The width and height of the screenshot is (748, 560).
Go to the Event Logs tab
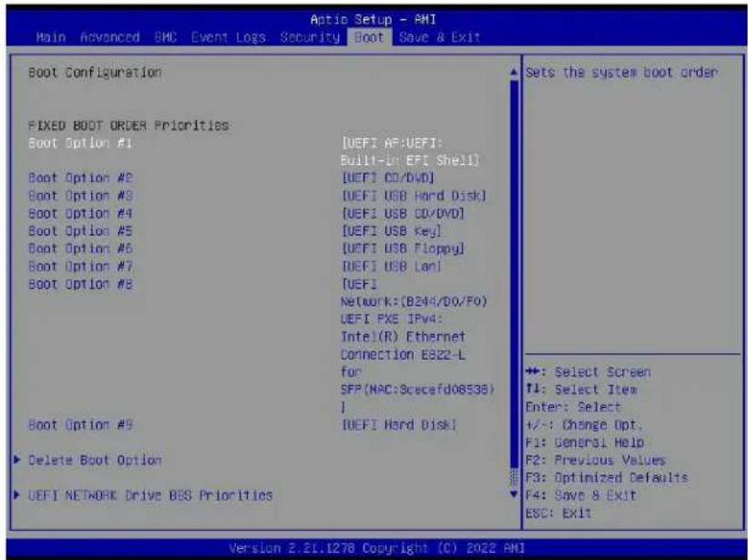tap(228, 37)
